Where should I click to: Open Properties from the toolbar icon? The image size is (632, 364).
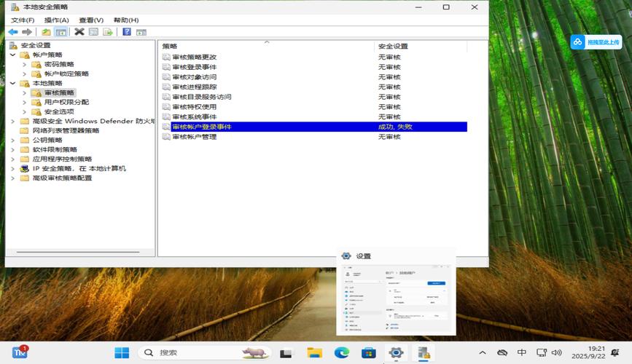pos(93,32)
